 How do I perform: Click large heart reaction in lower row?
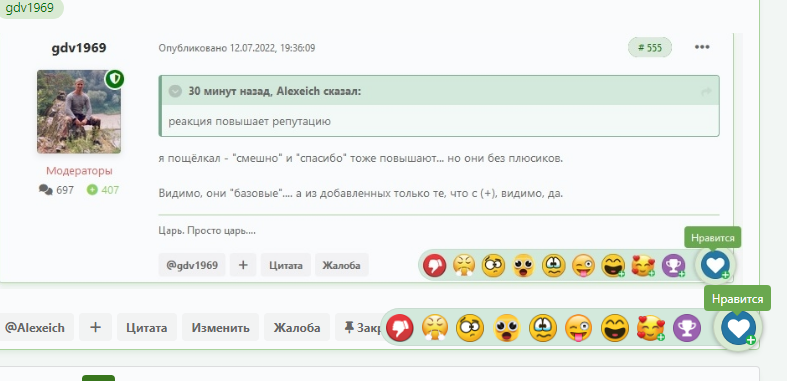[738, 327]
